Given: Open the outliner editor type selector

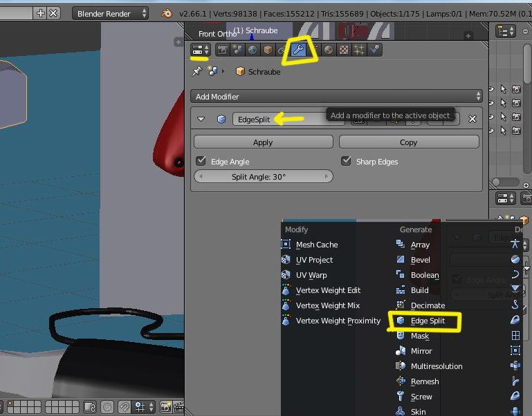Looking at the screenshot, I should click(x=505, y=32).
